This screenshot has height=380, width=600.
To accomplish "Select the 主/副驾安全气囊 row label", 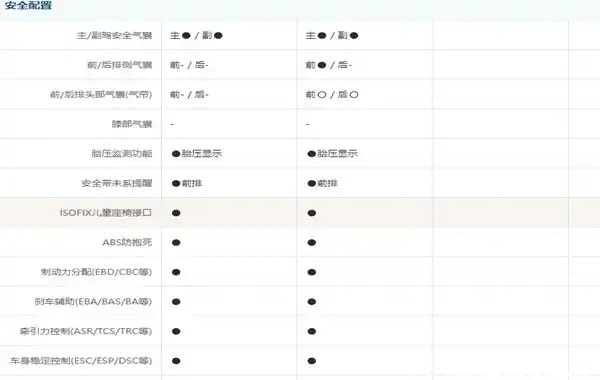I will click(x=114, y=36).
